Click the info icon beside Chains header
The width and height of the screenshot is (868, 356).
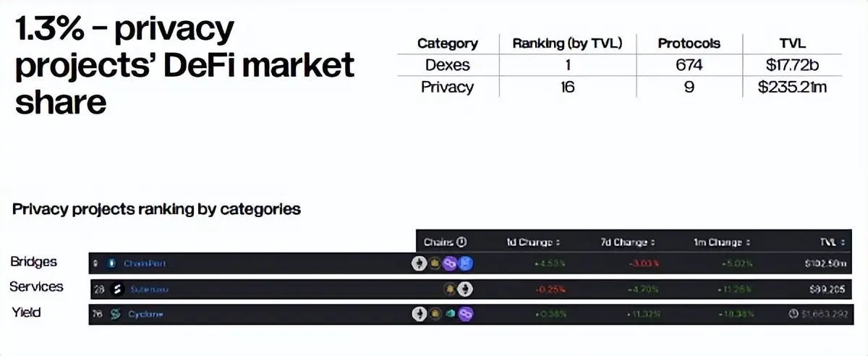(x=461, y=242)
